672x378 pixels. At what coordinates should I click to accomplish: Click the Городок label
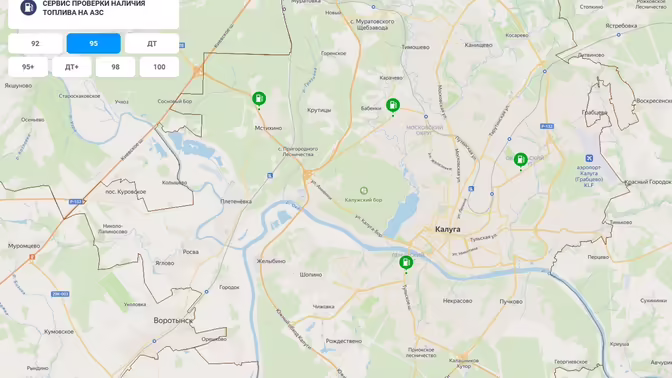click(x=229, y=287)
